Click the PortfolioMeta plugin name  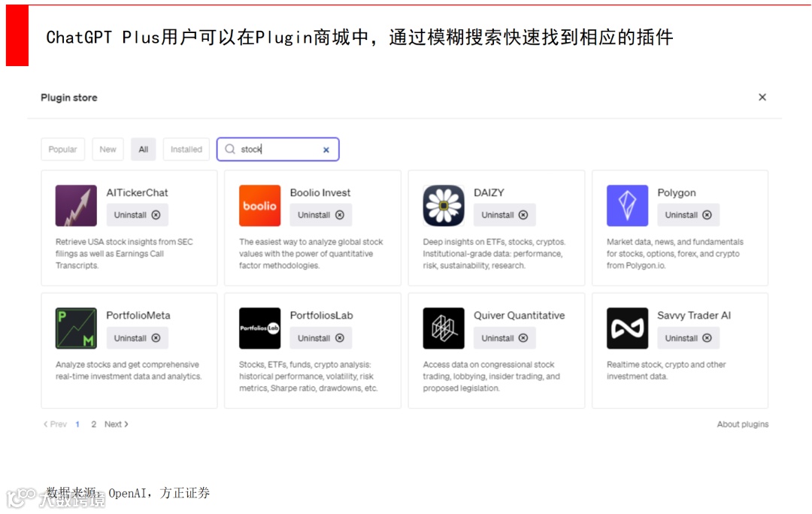138,315
